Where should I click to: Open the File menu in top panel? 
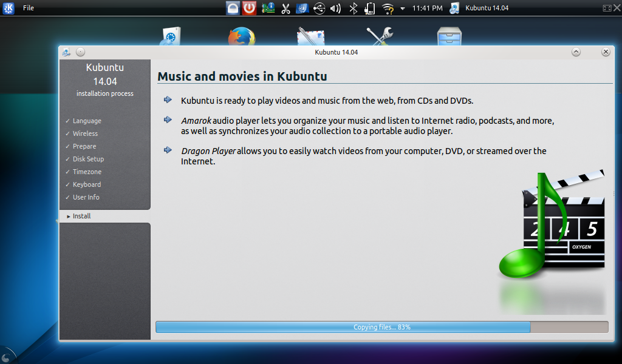(28, 8)
